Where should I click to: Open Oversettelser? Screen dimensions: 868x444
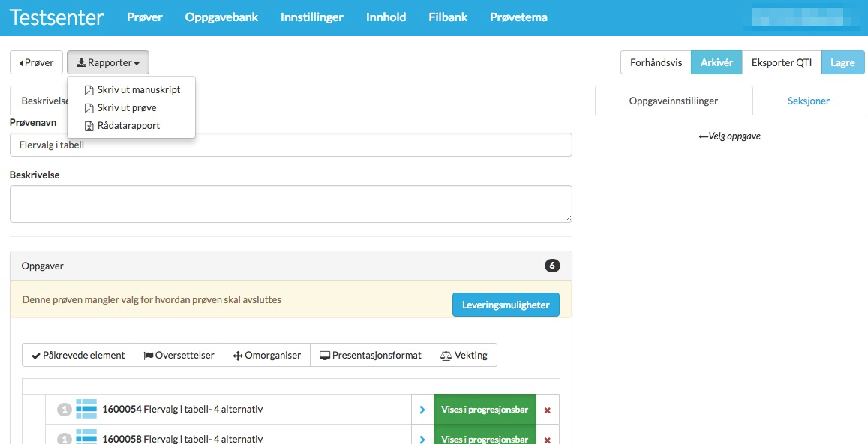click(179, 355)
